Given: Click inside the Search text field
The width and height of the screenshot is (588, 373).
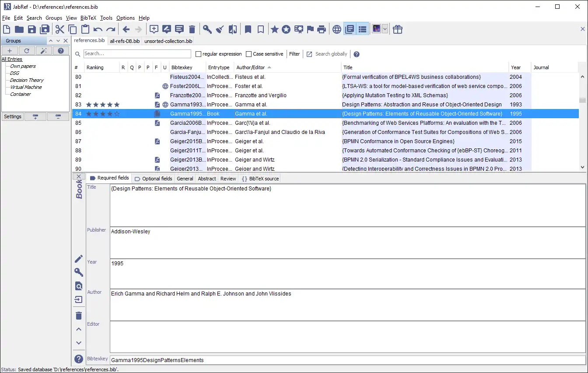Looking at the screenshot, I should pos(137,54).
